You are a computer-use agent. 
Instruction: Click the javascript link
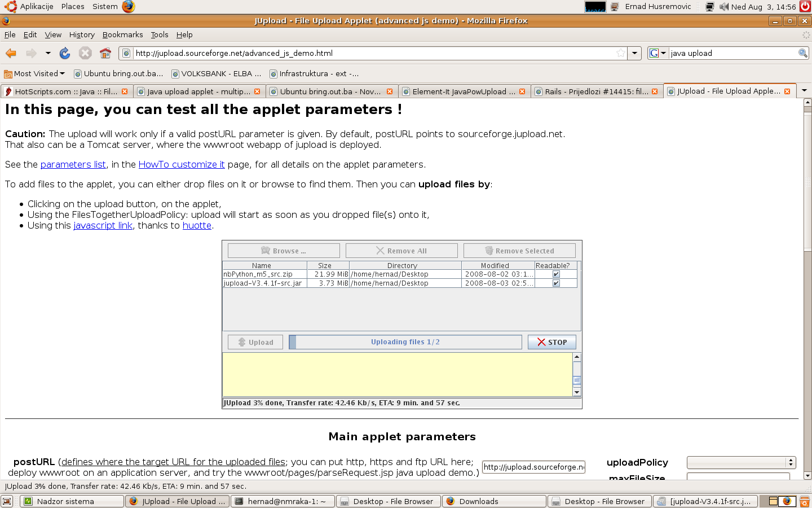(103, 225)
